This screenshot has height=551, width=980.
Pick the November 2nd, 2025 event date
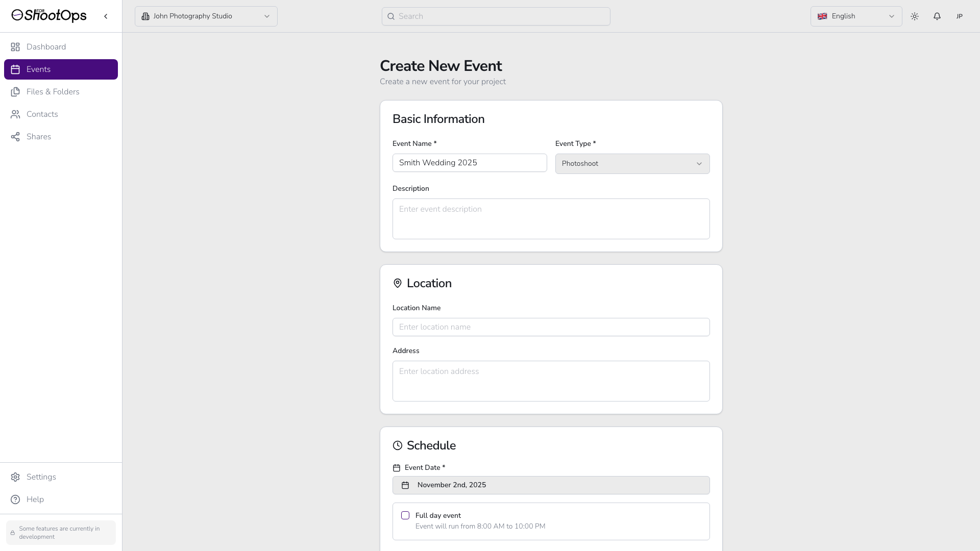pyautogui.click(x=551, y=485)
